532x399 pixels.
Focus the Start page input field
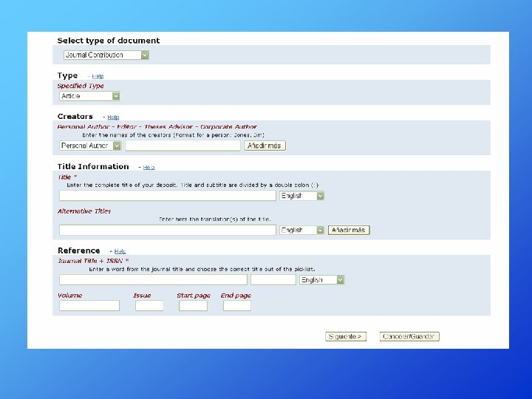click(x=193, y=305)
